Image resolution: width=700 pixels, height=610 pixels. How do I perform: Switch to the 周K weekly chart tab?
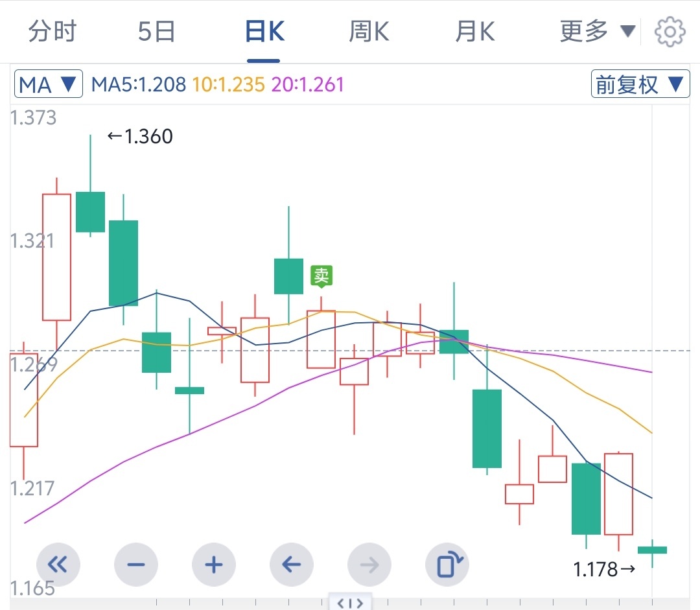pyautogui.click(x=368, y=30)
